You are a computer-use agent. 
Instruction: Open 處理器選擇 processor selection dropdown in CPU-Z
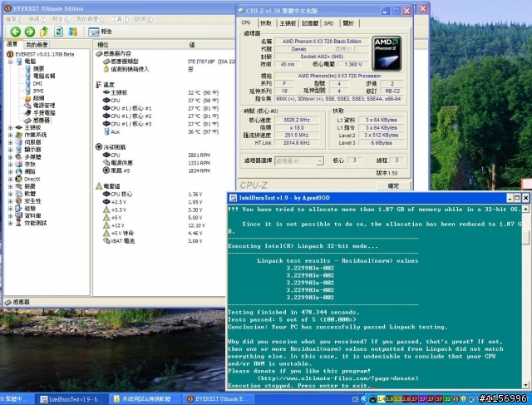point(299,161)
